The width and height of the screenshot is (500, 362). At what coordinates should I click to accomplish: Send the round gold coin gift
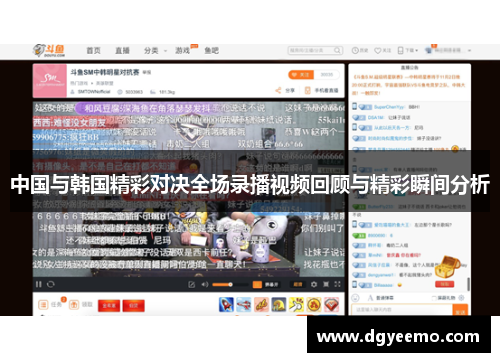314,305
